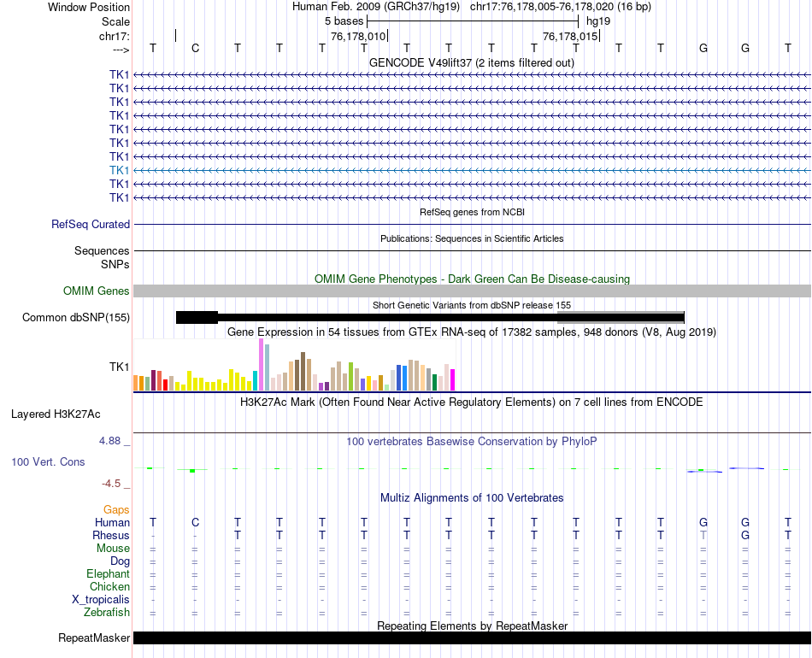The width and height of the screenshot is (812, 658).
Task: Open the 100 vertebrates Basewise Conservation by PhyloP title
Action: point(472,442)
